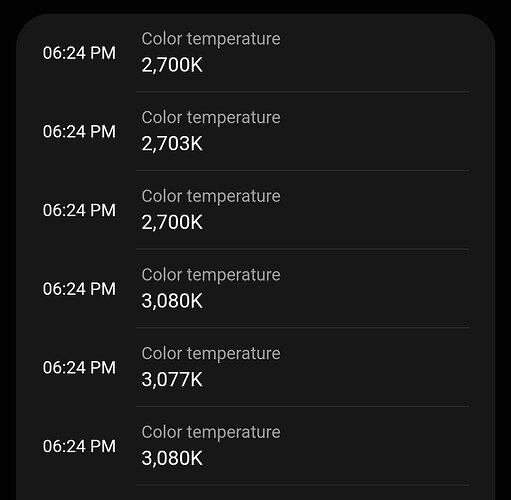
Task: Click the label above 3,080K following 2,700K
Action: click(211, 275)
